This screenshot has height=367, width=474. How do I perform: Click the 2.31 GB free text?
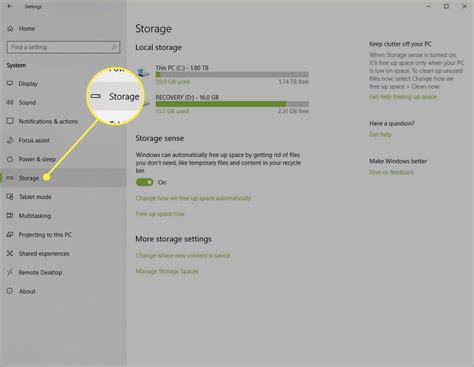pyautogui.click(x=293, y=111)
